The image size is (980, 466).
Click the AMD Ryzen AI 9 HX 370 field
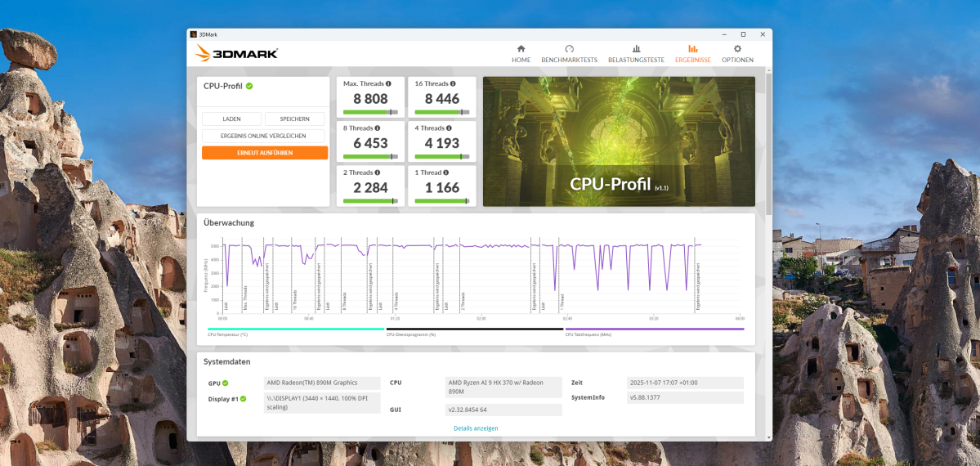pos(503,388)
